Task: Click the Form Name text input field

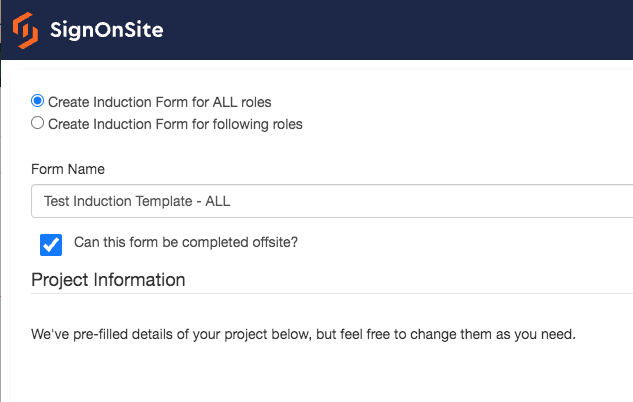Action: pos(332,201)
